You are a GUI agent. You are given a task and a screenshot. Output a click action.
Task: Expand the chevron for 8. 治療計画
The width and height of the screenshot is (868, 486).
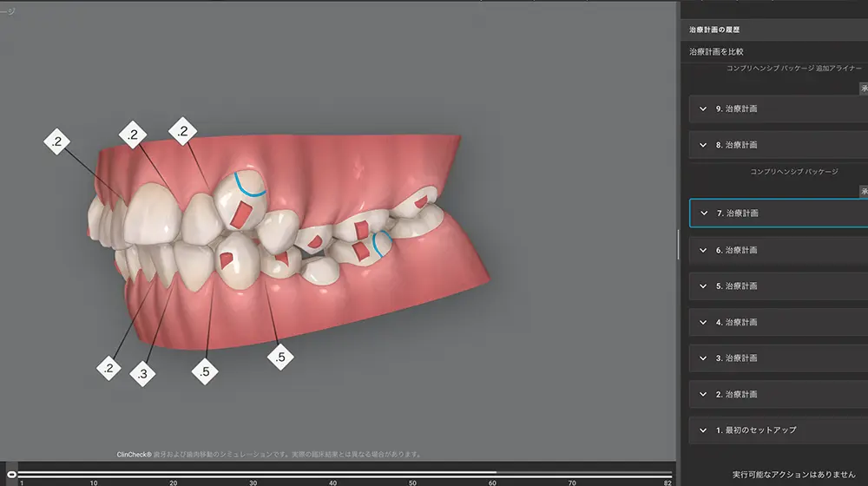(703, 145)
